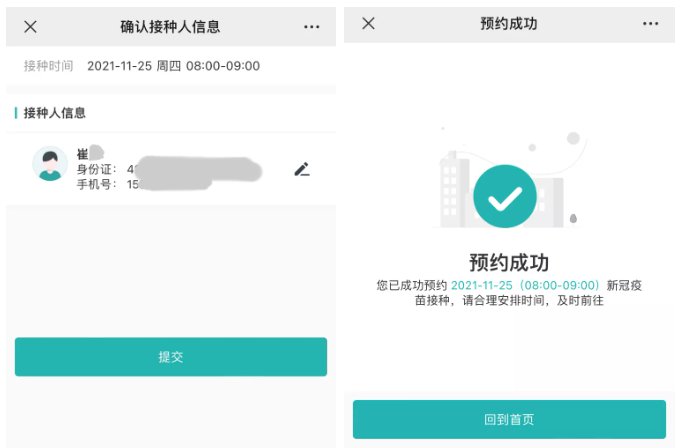Tap the green checkmark success icon
The image size is (681, 448).
505,196
